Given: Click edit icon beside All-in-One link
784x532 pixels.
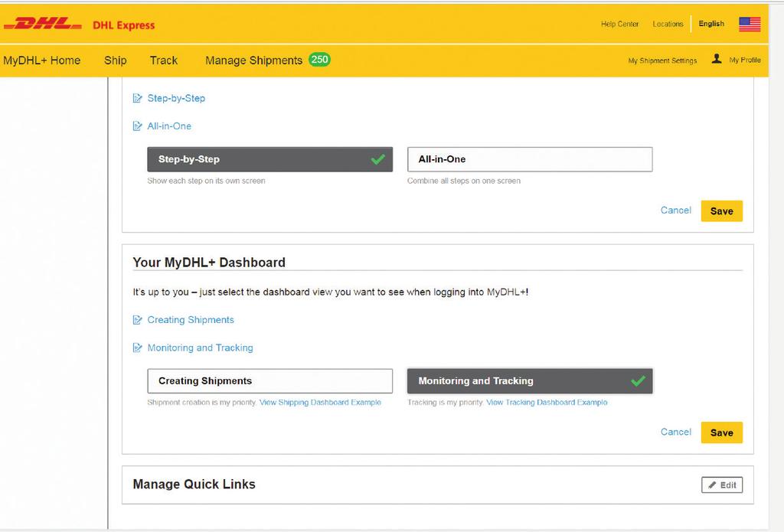Looking at the screenshot, I should pyautogui.click(x=138, y=126).
